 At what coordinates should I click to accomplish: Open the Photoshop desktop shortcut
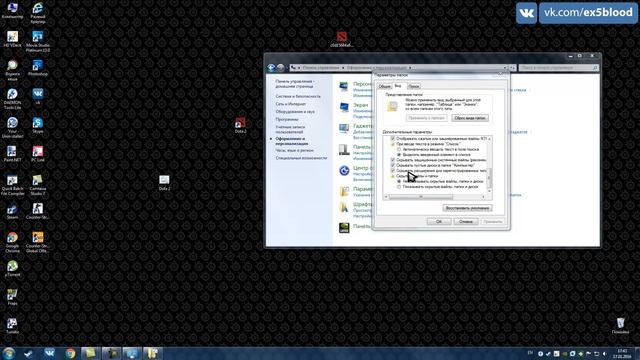click(38, 68)
